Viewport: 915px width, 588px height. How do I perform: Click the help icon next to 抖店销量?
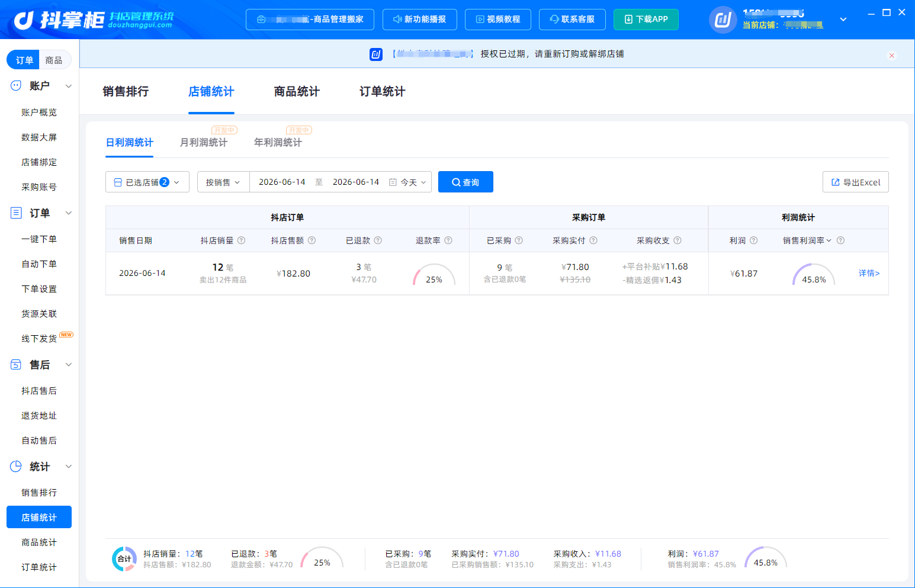point(242,240)
